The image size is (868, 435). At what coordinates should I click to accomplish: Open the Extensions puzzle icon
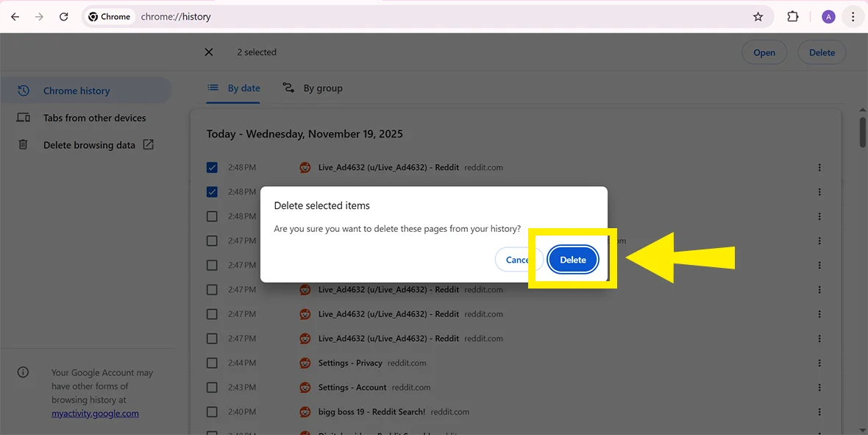coord(792,17)
